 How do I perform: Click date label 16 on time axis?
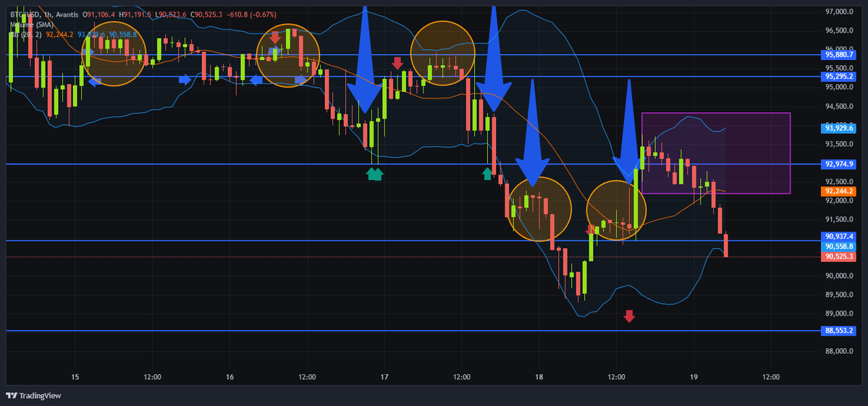point(230,377)
